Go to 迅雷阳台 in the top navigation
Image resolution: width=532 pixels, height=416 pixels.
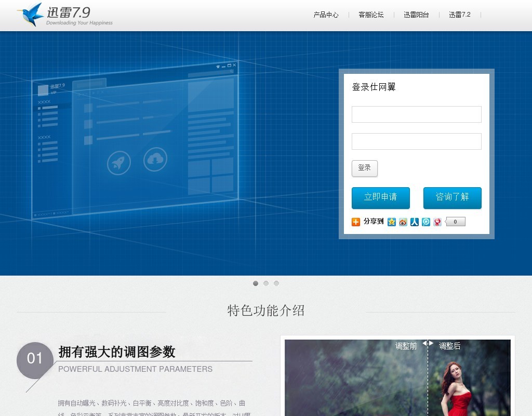(x=416, y=15)
